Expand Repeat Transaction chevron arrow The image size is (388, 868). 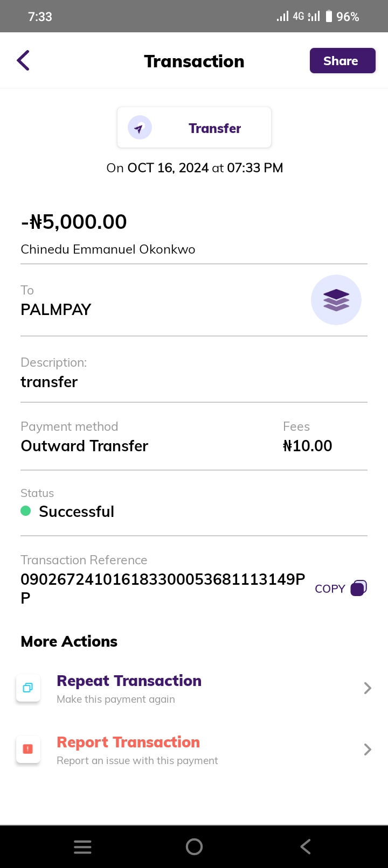point(368,688)
